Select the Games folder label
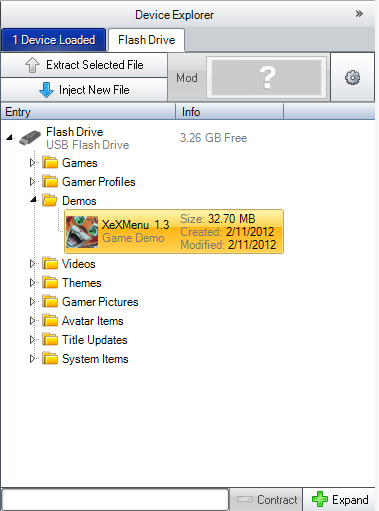379x511 pixels. (x=80, y=163)
